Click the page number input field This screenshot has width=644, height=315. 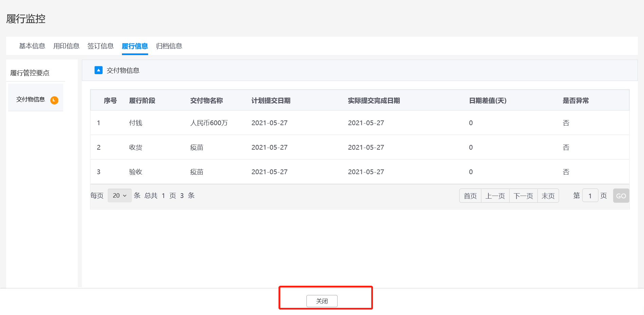click(590, 196)
